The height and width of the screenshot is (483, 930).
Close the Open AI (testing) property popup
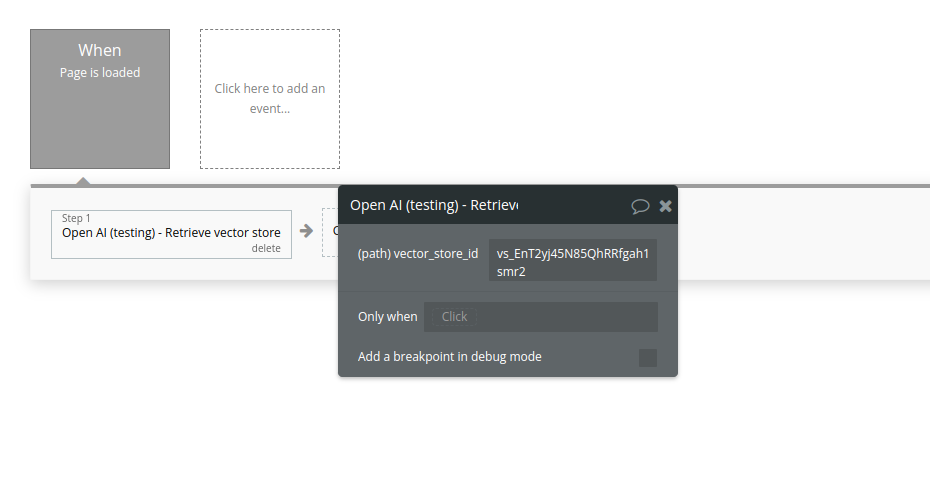click(666, 206)
